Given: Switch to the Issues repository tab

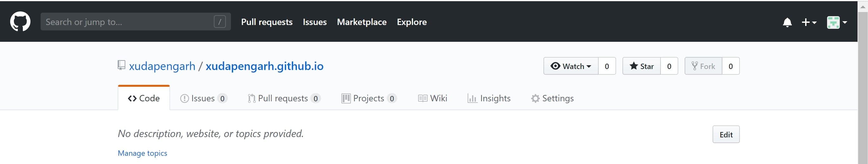Looking at the screenshot, I should pos(203,98).
